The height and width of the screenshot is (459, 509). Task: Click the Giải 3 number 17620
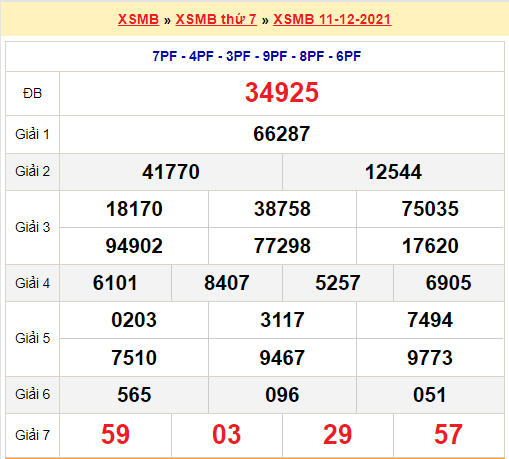430,246
